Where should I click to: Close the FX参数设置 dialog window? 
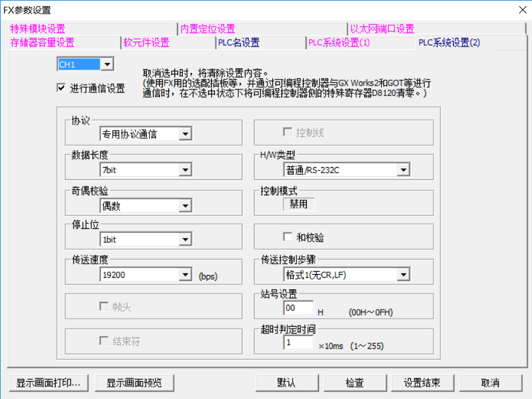522,10
